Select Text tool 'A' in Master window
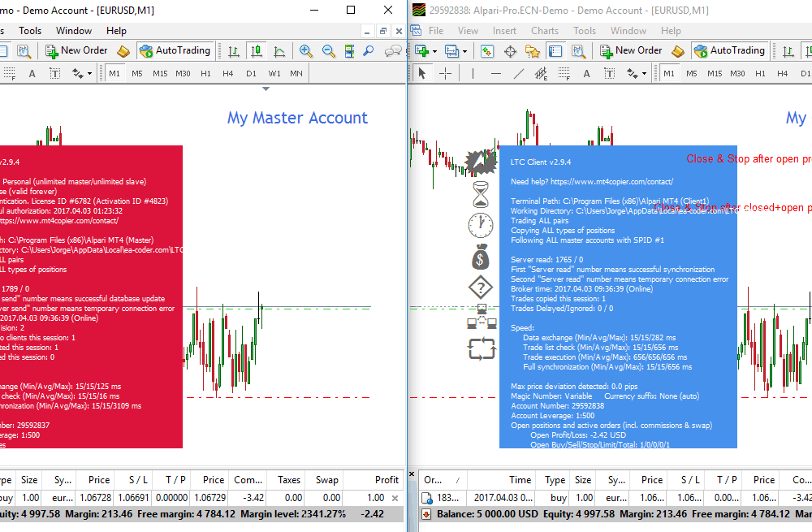The image size is (812, 532). coord(32,74)
